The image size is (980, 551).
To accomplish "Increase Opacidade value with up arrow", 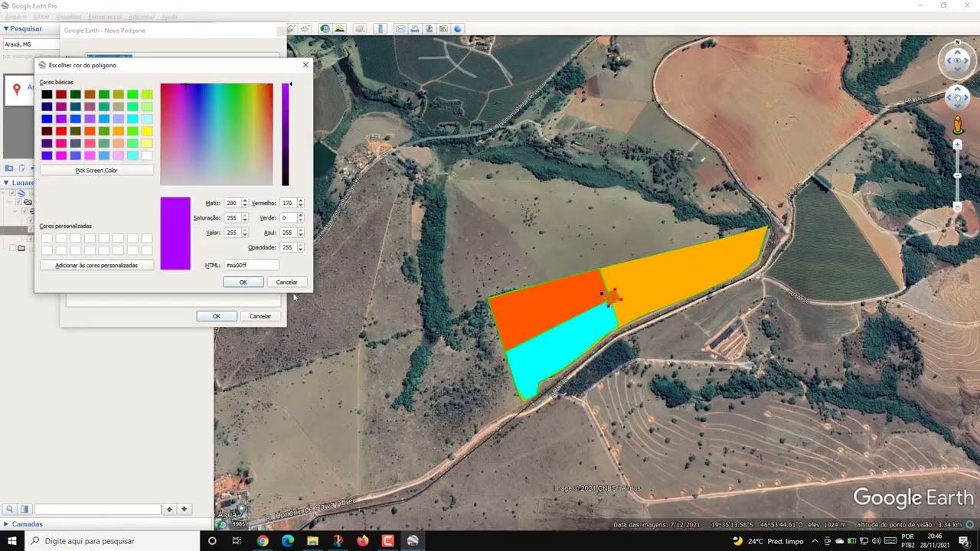I will coord(300,246).
